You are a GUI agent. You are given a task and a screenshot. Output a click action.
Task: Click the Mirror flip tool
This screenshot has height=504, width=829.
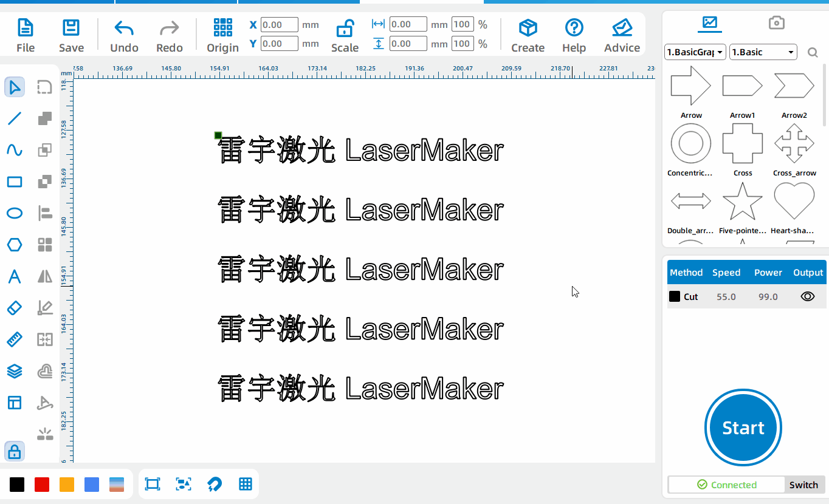point(44,276)
